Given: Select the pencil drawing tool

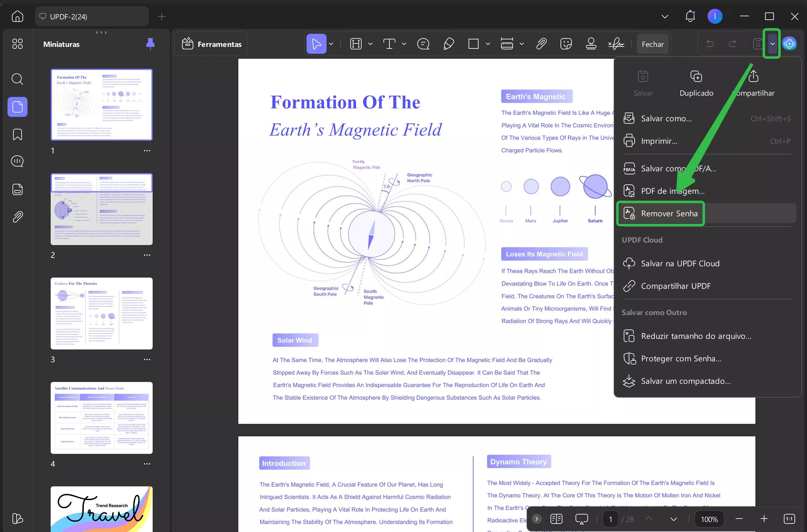Looking at the screenshot, I should click(449, 44).
